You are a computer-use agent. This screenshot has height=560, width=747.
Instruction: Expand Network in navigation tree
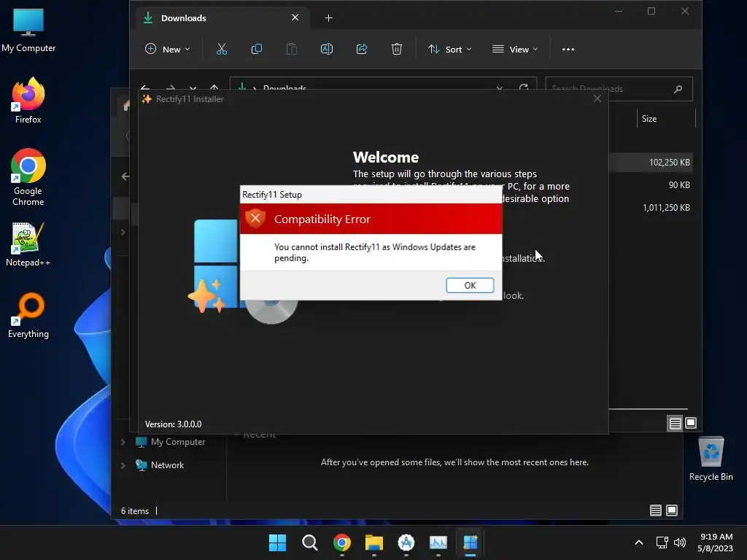click(x=123, y=465)
